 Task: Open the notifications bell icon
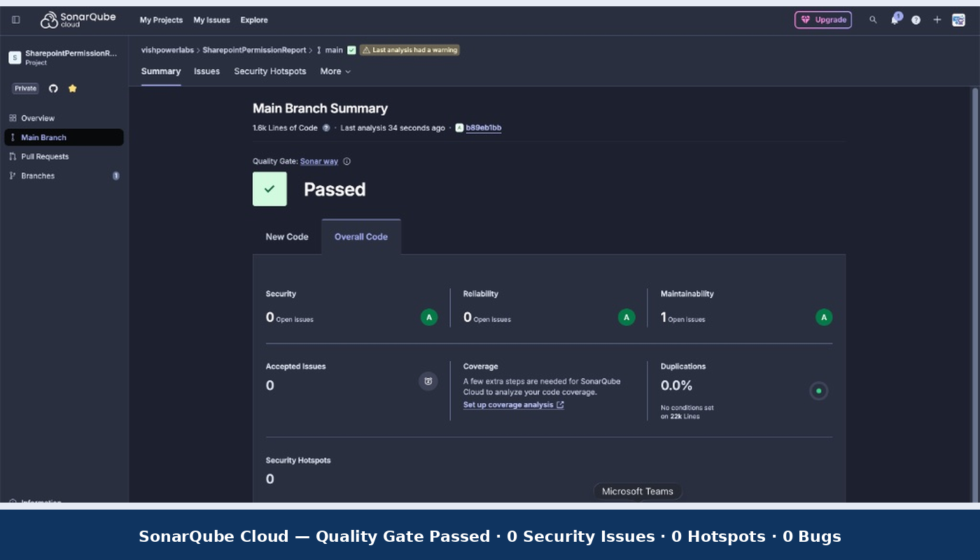pyautogui.click(x=895, y=20)
